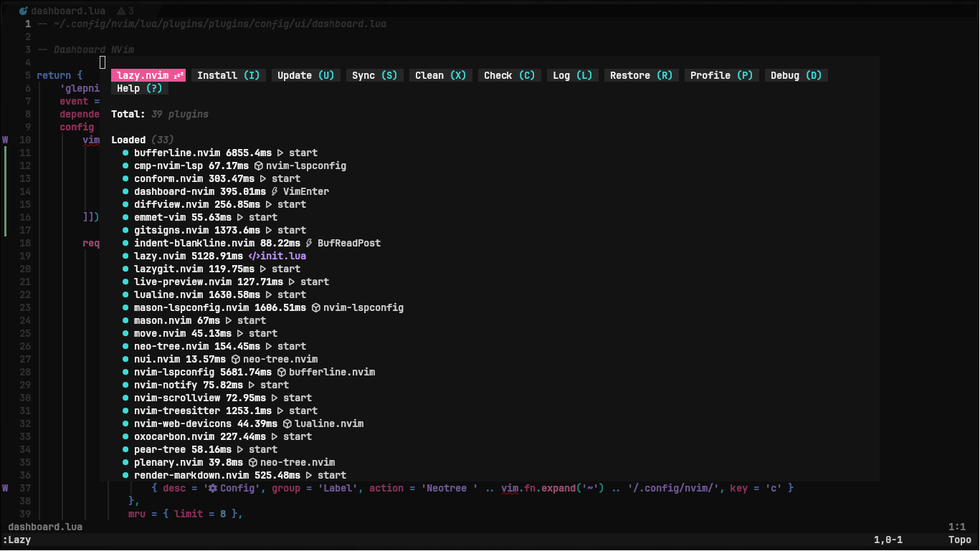Viewport: 980px width, 551px height.
Task: Click the start icon on the live-preview.nvim row
Action: pos(292,282)
